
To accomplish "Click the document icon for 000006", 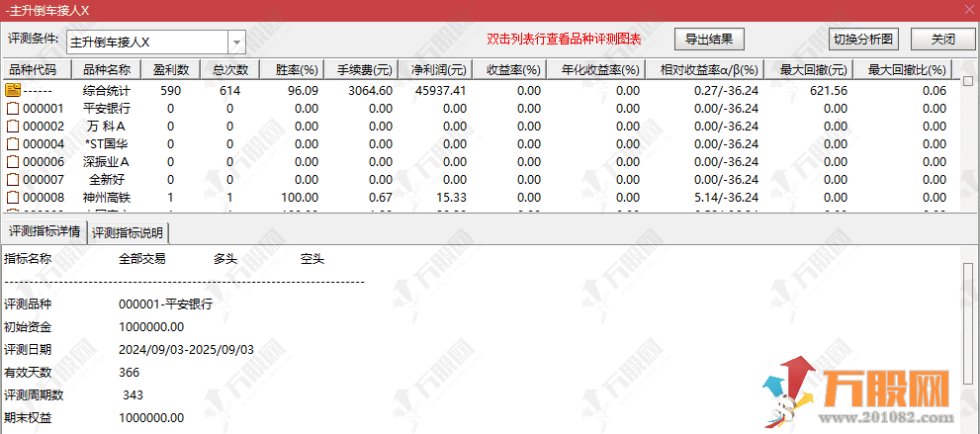I will pyautogui.click(x=13, y=162).
